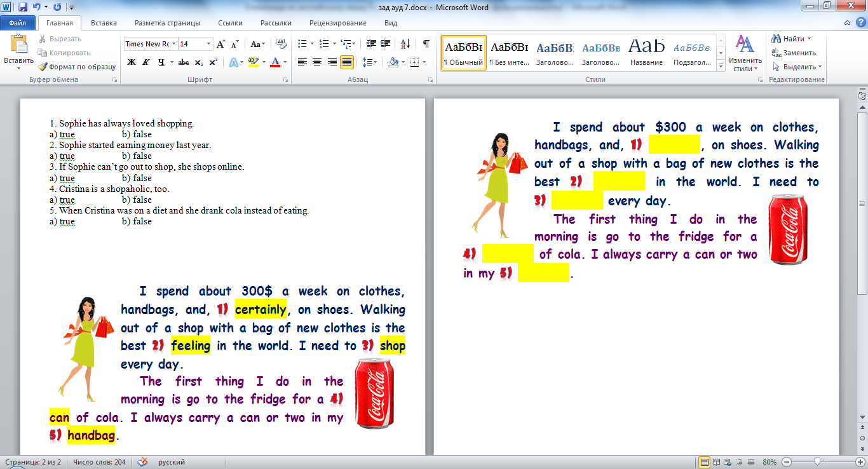Center text alignment
Viewport: 868px width, 469px height.
pos(317,62)
